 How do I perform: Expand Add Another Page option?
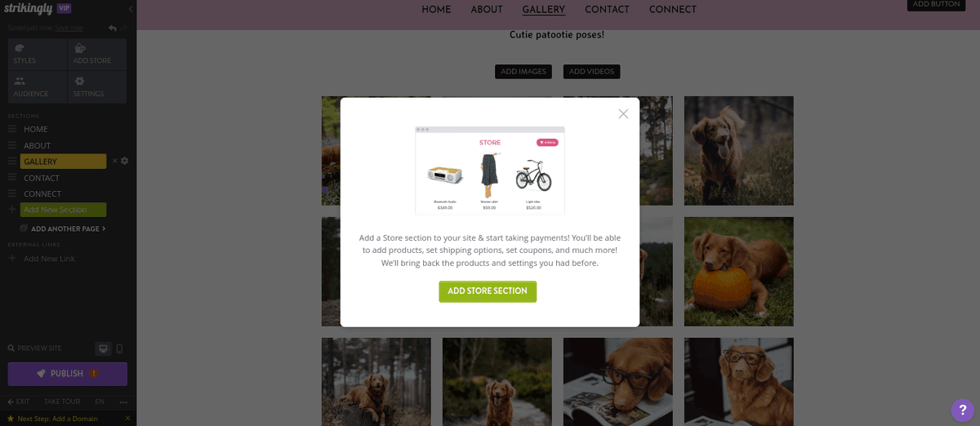pyautogui.click(x=68, y=229)
